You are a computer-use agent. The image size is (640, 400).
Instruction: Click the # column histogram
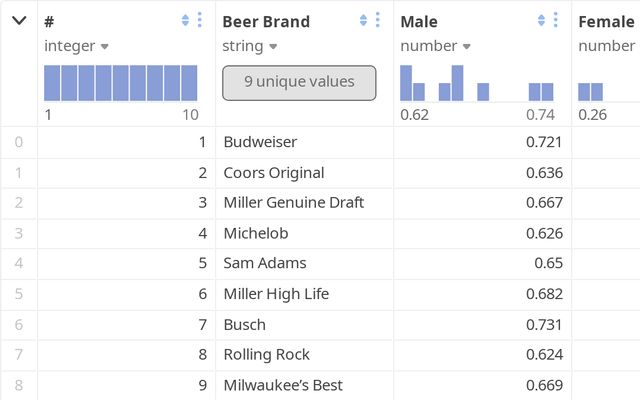(x=121, y=83)
